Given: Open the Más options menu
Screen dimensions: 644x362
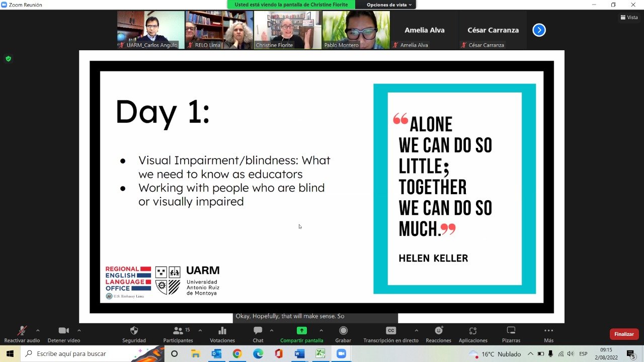Looking at the screenshot, I should (548, 331).
